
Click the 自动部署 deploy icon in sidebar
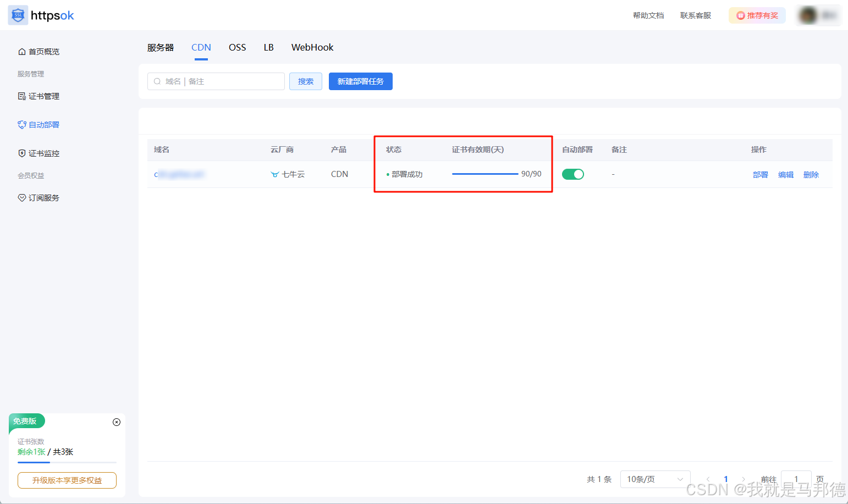tap(21, 124)
